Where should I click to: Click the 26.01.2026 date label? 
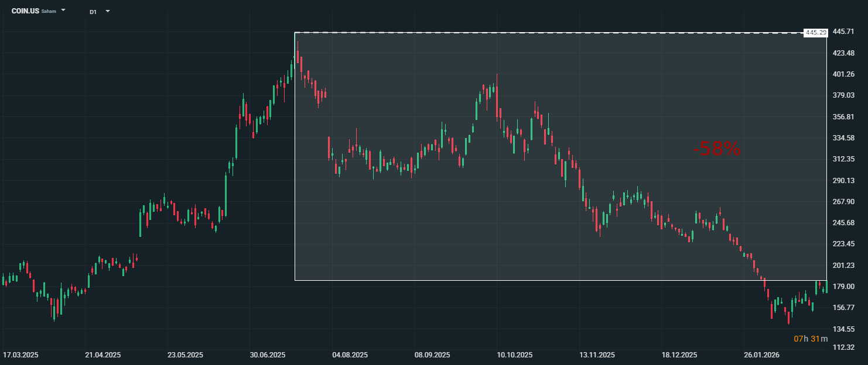762,355
